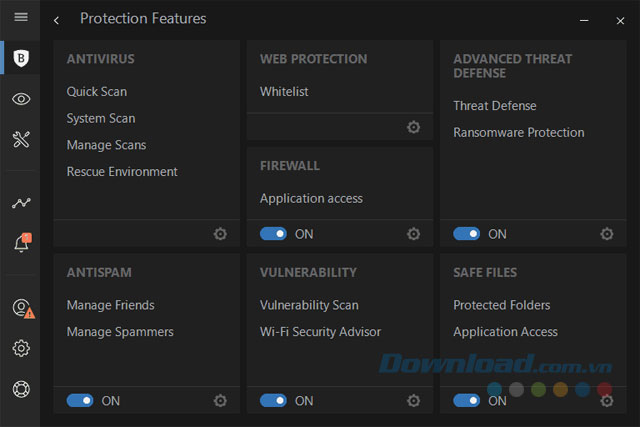Disable the Advanced Threat Defense switch

coord(466,234)
